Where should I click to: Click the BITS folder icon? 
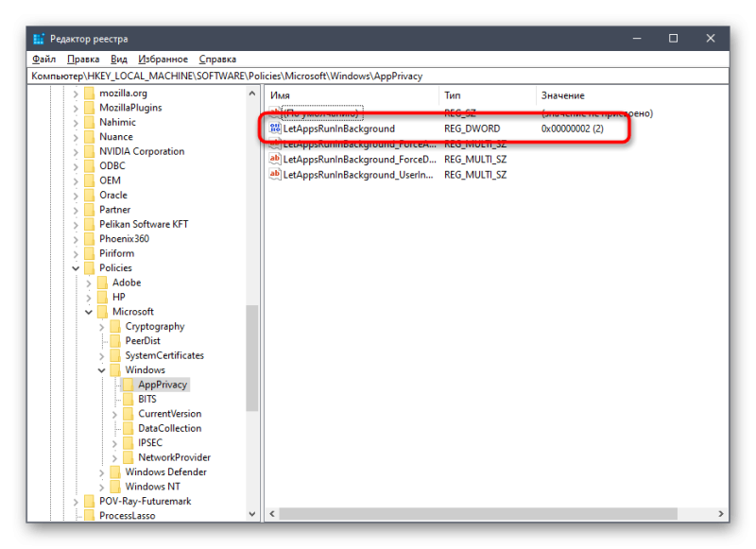(x=129, y=399)
